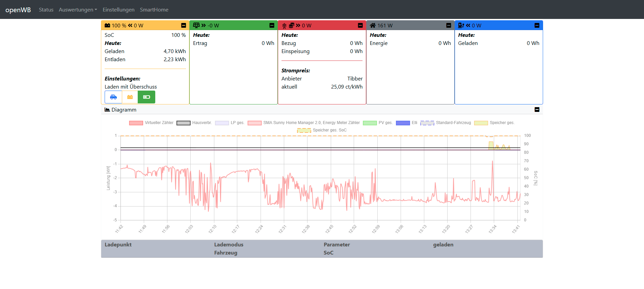Click the Einspeisung label
The image size is (644, 289).
[295, 51]
